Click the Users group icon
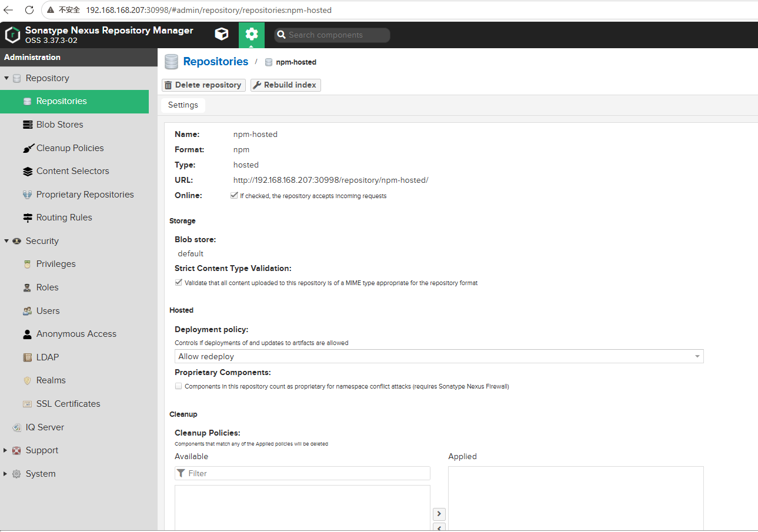This screenshot has width=758, height=532. point(28,311)
